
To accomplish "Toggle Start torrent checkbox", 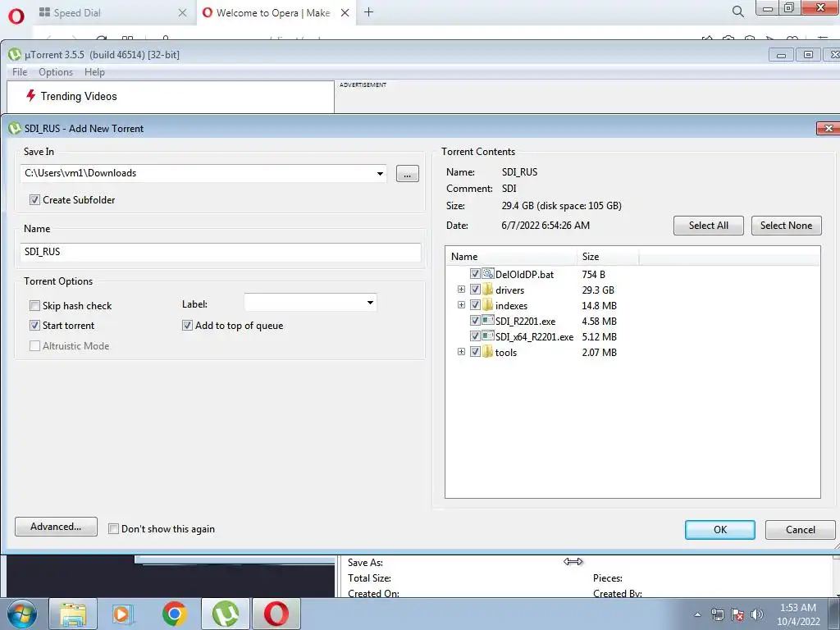I will [x=34, y=325].
